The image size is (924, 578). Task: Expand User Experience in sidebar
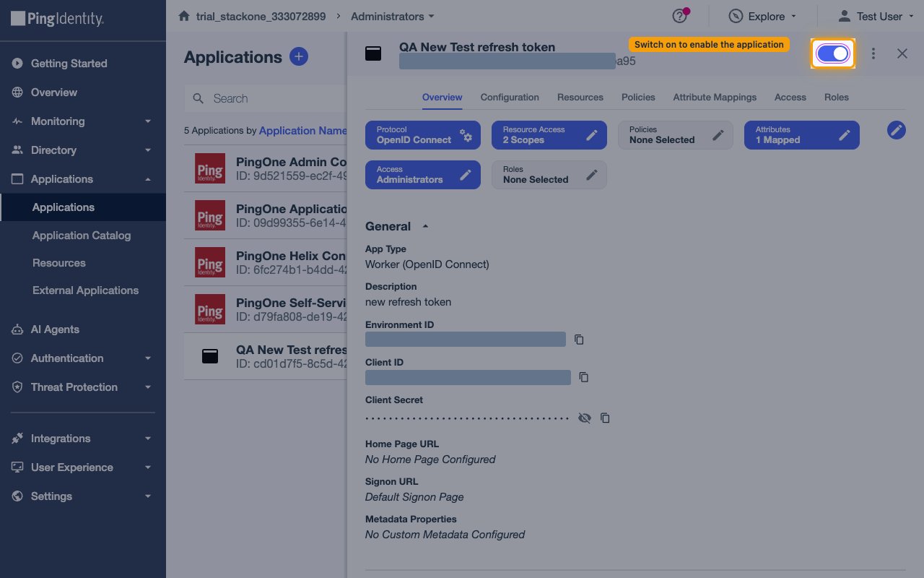[83, 467]
